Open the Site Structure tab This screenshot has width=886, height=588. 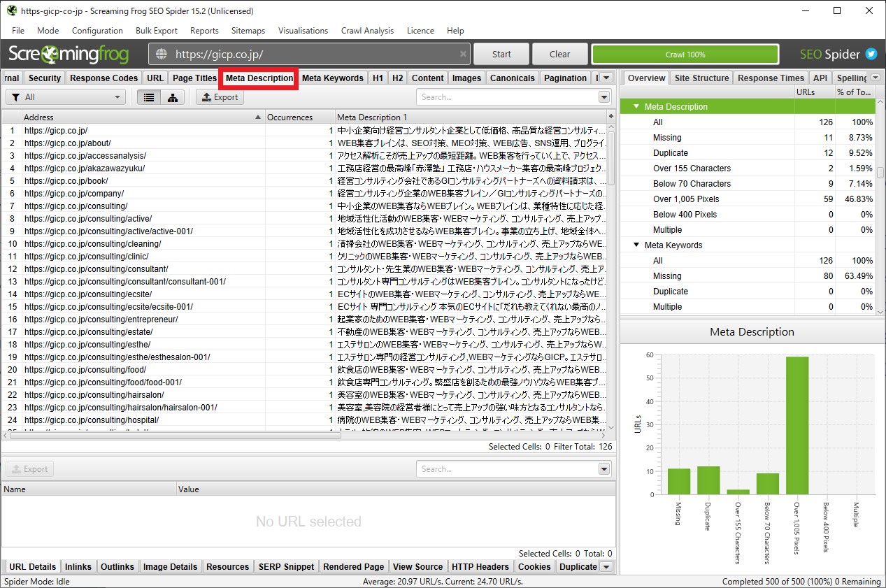(701, 78)
